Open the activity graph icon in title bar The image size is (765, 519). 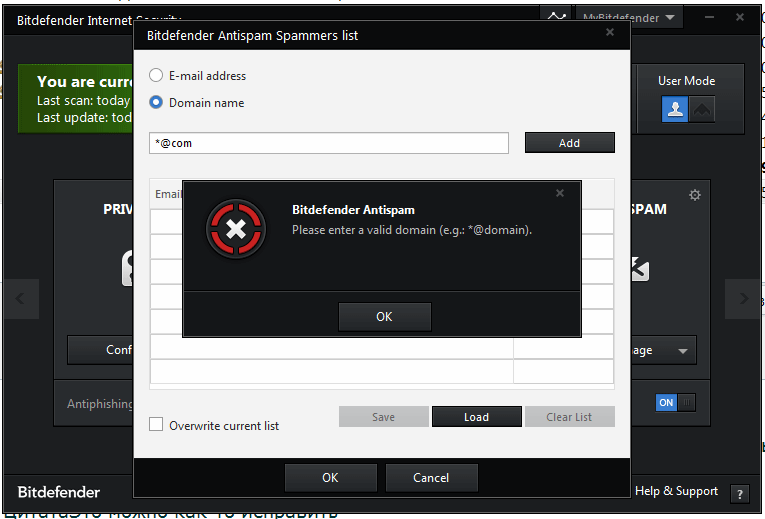[556, 17]
